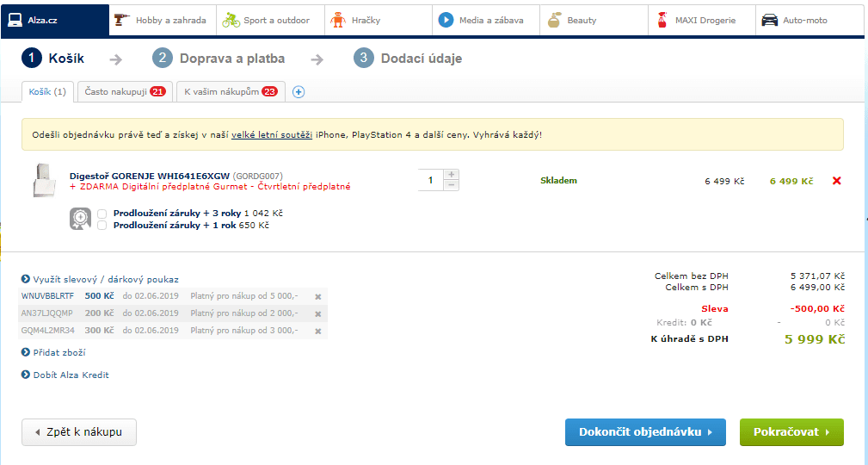
Task: Click the Dokončit objednávku button
Action: point(645,432)
